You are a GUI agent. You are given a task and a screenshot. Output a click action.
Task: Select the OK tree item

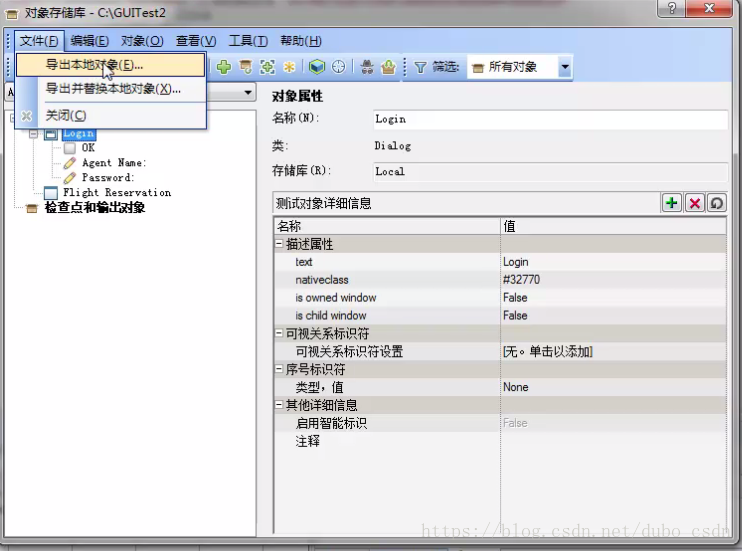pos(88,148)
